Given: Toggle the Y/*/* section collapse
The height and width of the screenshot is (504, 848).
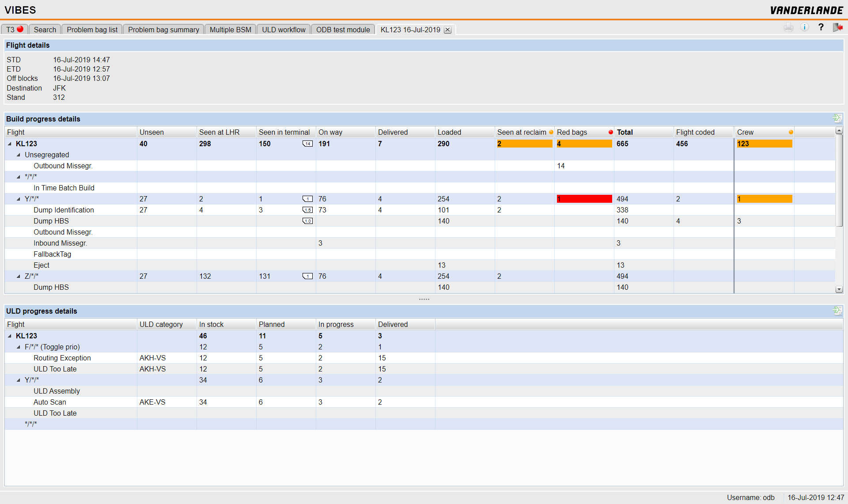Looking at the screenshot, I should click(x=17, y=199).
